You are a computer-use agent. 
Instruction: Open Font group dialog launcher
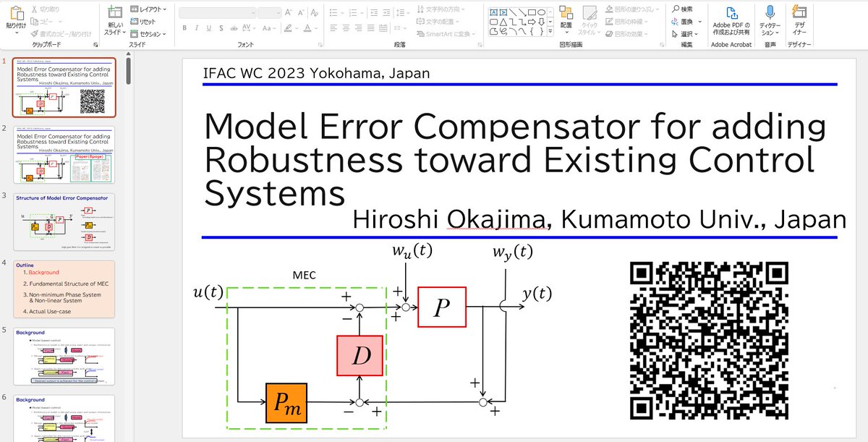click(x=320, y=45)
